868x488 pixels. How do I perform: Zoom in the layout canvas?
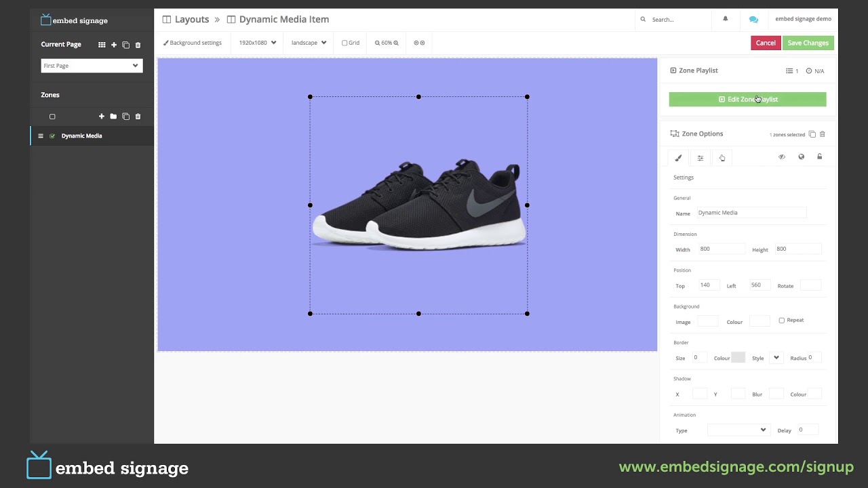[396, 43]
